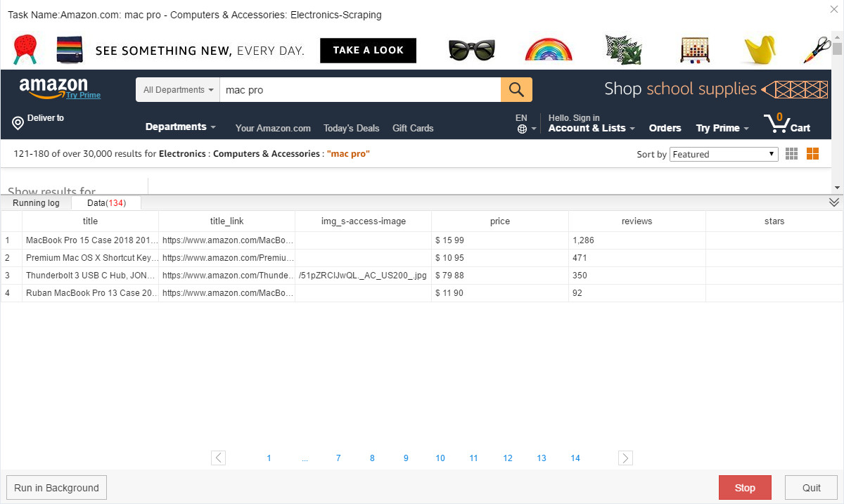Click the cat-eye sunglasses banner image
The width and height of the screenshot is (844, 504).
[472, 49]
